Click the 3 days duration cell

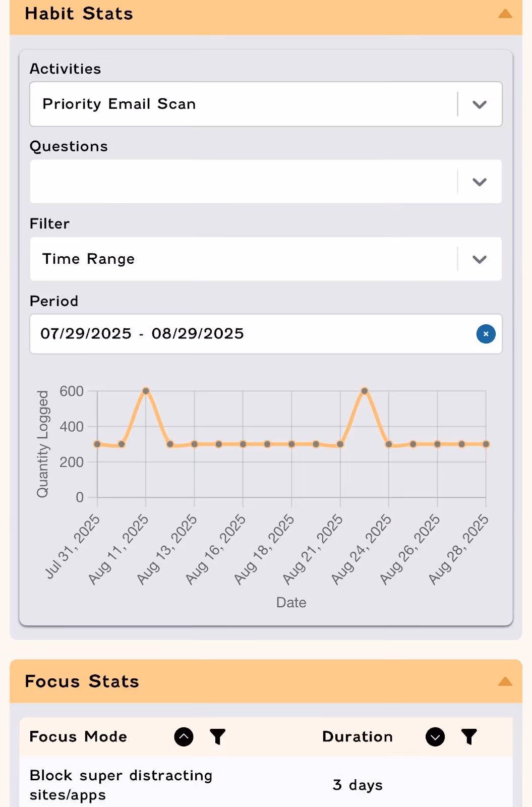358,785
